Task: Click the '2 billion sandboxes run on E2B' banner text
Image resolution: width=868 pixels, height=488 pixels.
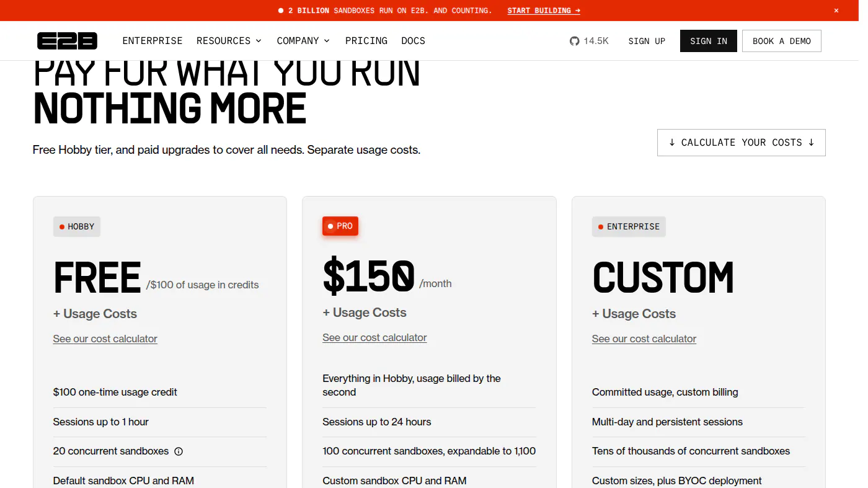Action: pos(390,11)
